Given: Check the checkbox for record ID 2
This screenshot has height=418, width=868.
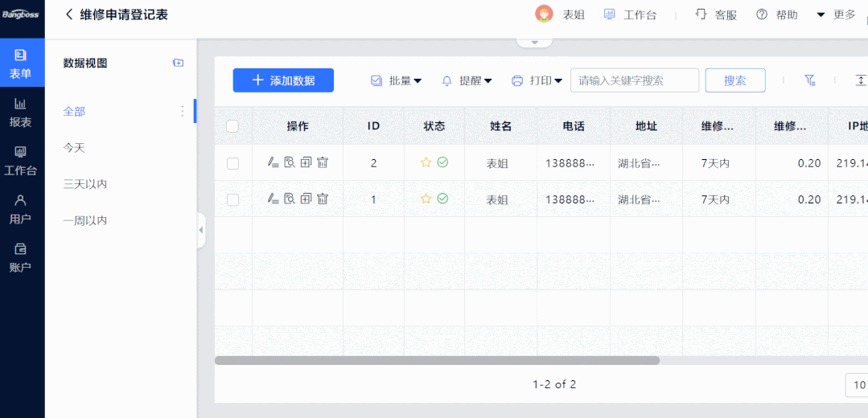Looking at the screenshot, I should tap(232, 163).
